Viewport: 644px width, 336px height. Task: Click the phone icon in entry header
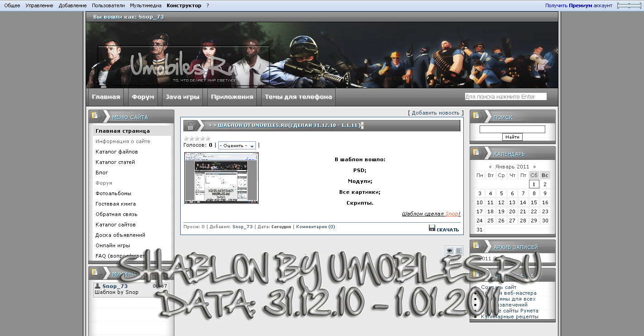[191, 125]
